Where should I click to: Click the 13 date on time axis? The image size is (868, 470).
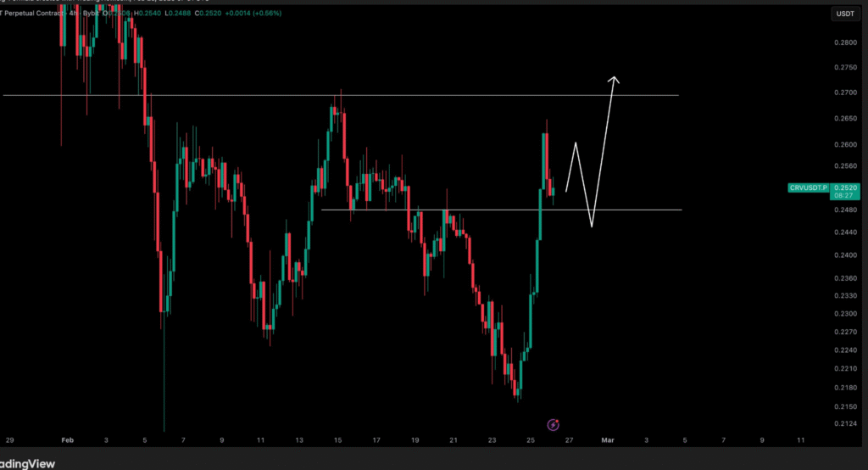pos(299,441)
